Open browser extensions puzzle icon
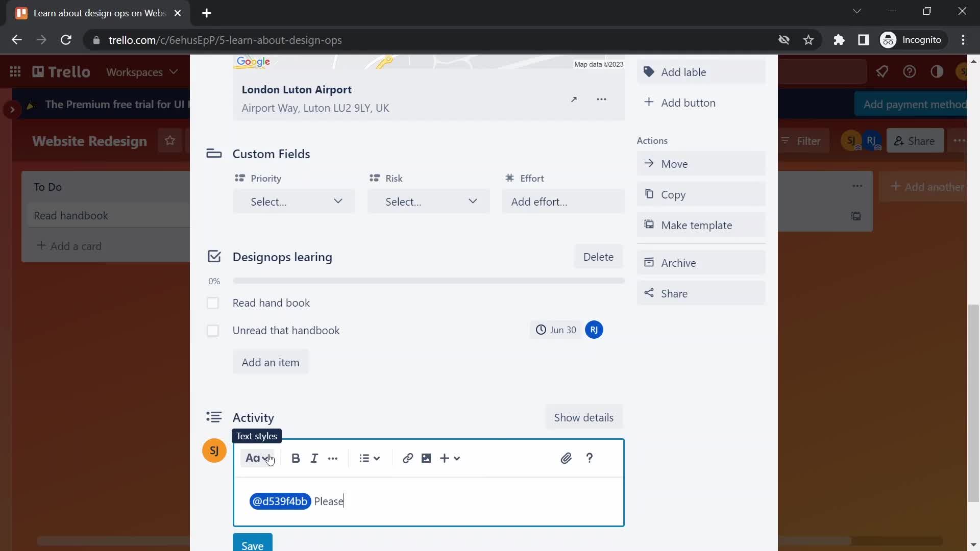980x551 pixels. pyautogui.click(x=839, y=40)
